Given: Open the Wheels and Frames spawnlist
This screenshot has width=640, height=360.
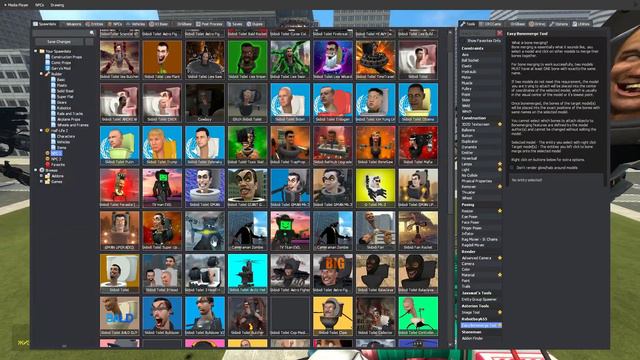Looking at the screenshot, I should [73, 125].
